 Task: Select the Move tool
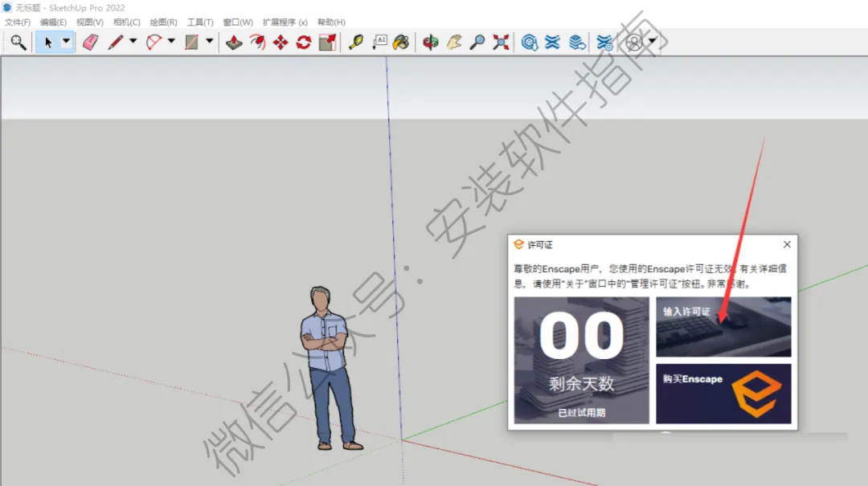coord(280,43)
